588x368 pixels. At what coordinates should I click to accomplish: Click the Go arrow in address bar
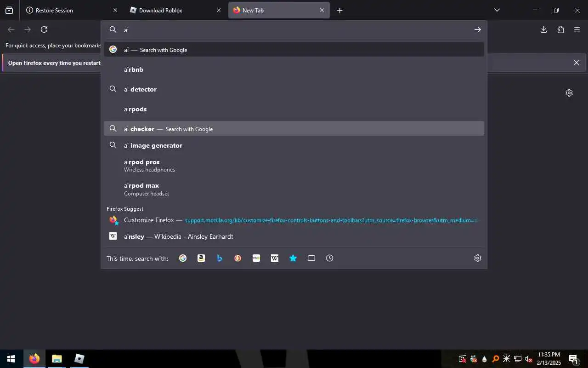coord(478,29)
